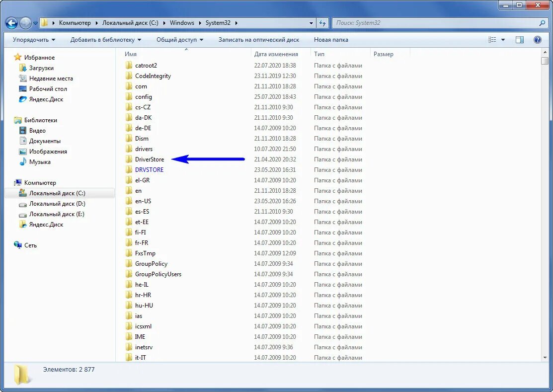The height and width of the screenshot is (392, 553).
Task: Select the en-US folder
Action: (143, 201)
